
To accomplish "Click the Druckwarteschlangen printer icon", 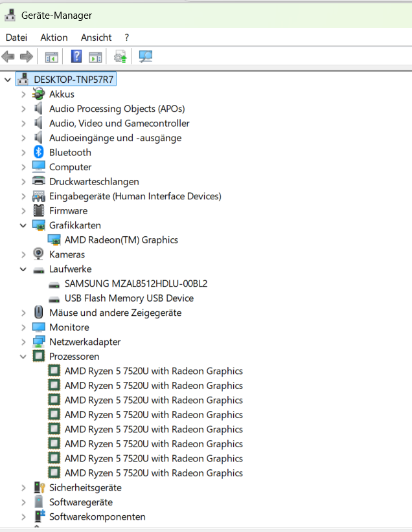I will click(x=39, y=181).
